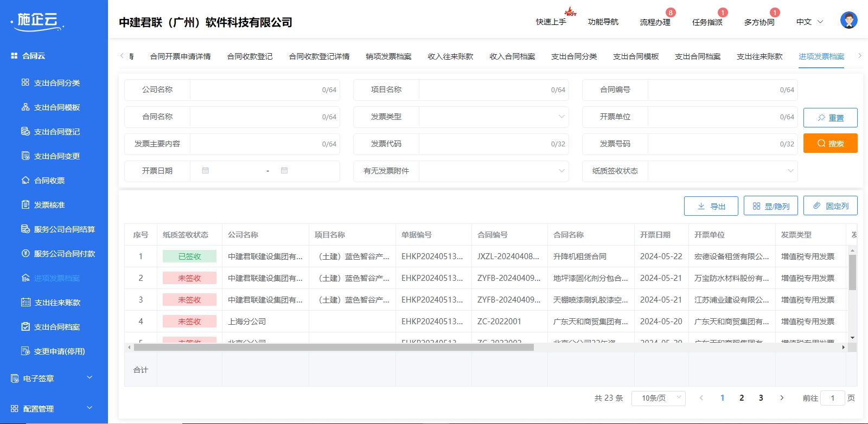Focus the 合同编号 input field
The image size is (868, 424).
pos(723,90)
